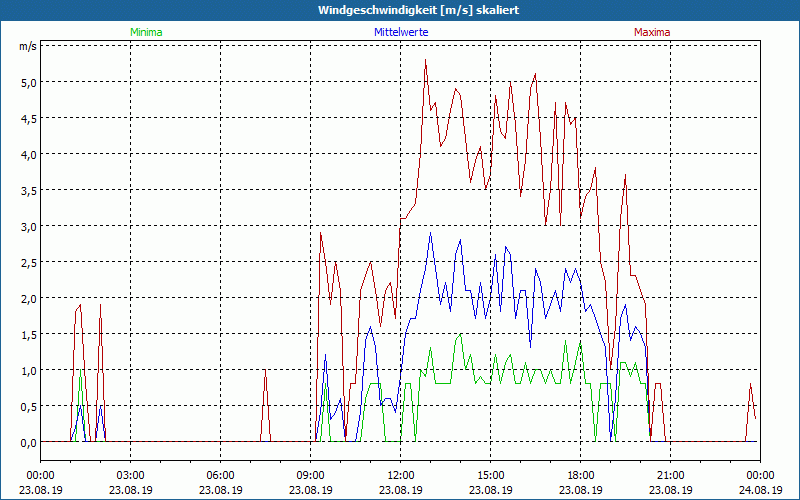Screen dimensions: 800x500
Task: Click the Mittelwerte legend label
Action: (x=401, y=32)
